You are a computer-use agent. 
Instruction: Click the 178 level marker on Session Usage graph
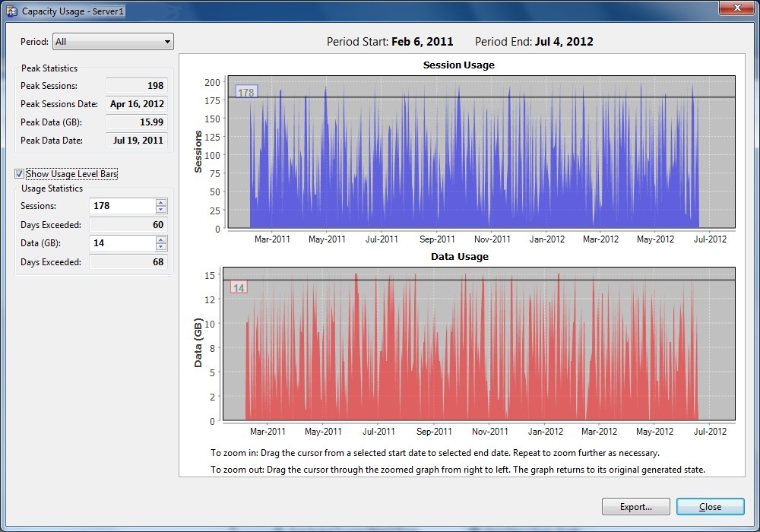click(245, 93)
